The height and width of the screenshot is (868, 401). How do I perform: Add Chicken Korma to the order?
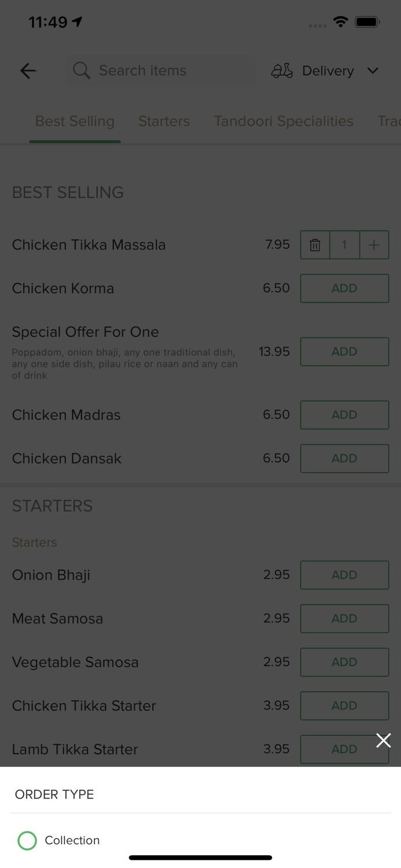click(x=344, y=288)
